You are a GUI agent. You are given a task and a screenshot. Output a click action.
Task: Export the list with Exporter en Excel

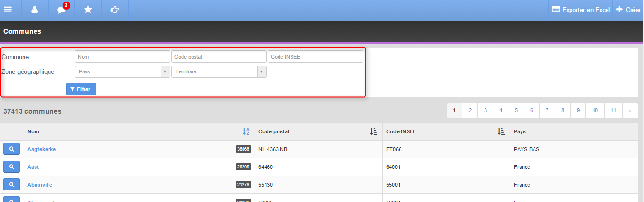581,10
